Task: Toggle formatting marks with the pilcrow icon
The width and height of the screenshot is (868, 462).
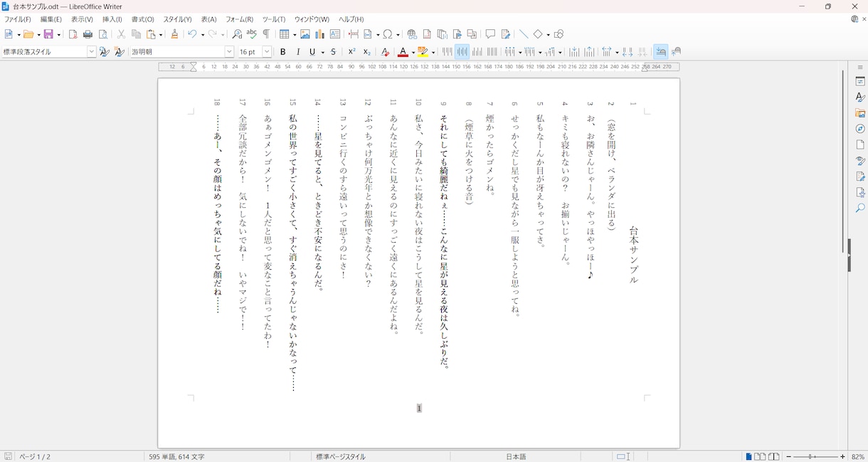Action: 266,34
